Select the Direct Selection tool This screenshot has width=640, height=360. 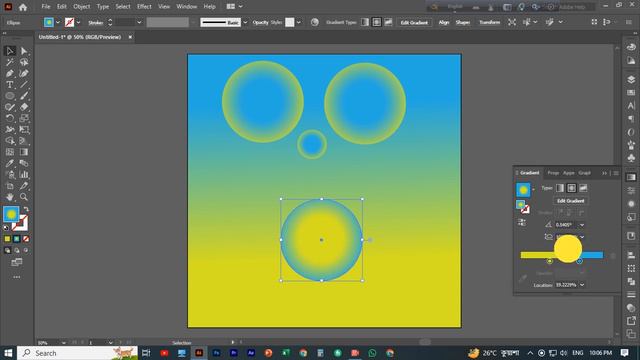pos(24,51)
